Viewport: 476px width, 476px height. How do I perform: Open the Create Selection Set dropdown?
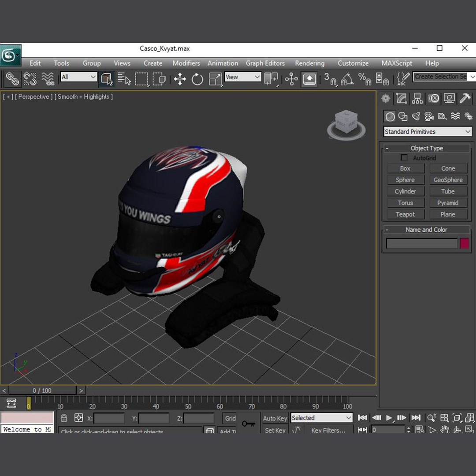(x=444, y=77)
